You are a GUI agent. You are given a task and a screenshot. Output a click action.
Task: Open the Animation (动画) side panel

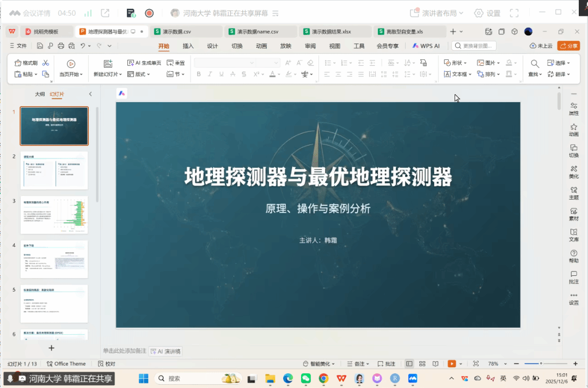pos(573,130)
